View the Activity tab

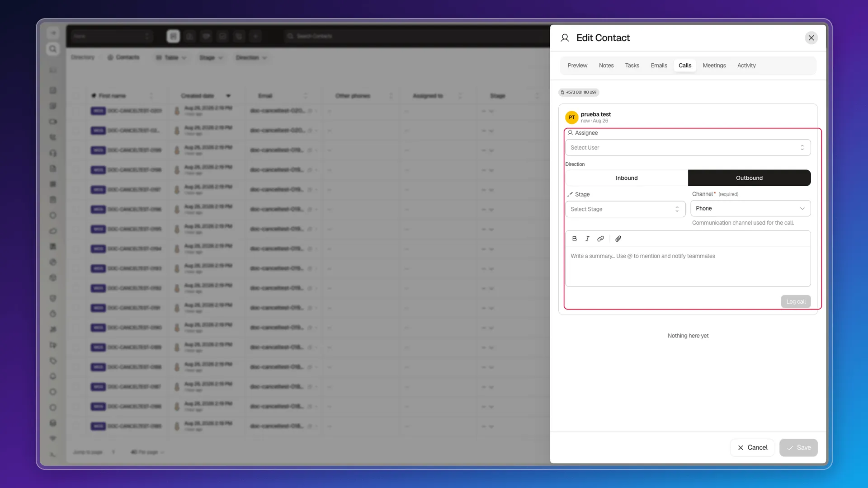click(746, 66)
